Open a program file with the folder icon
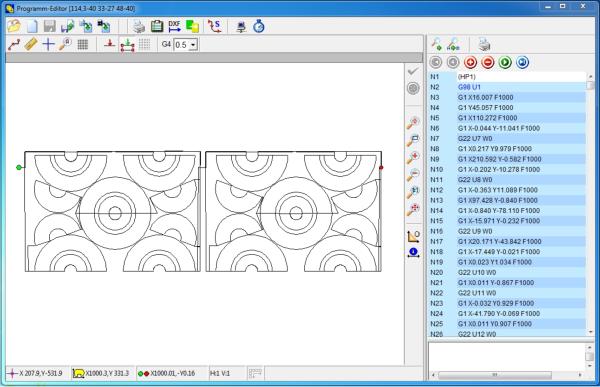 click(x=14, y=26)
